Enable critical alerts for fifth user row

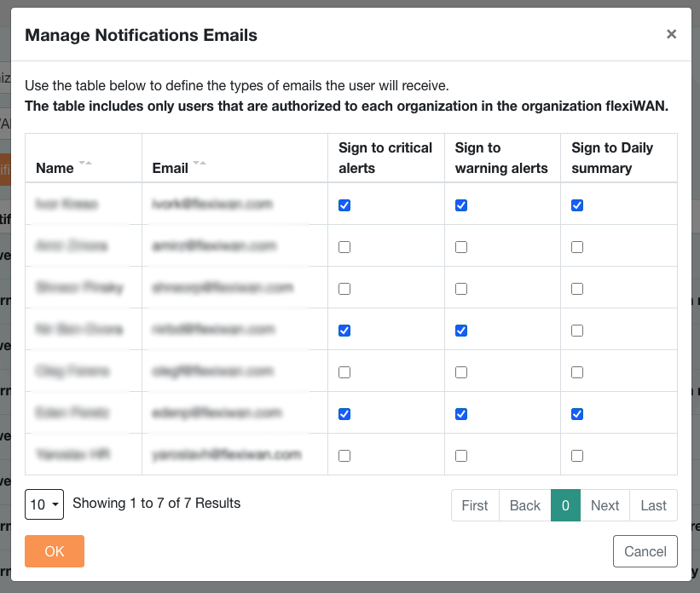point(344,372)
